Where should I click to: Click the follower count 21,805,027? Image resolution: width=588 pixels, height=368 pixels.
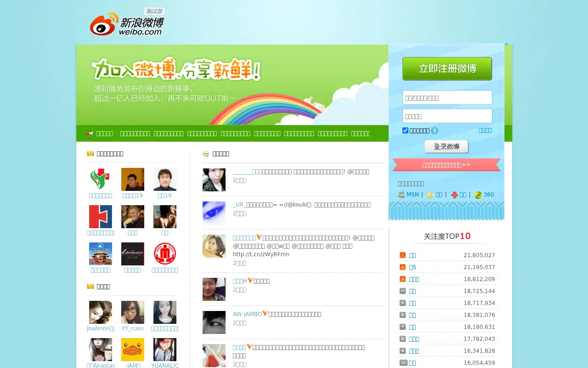coord(479,255)
